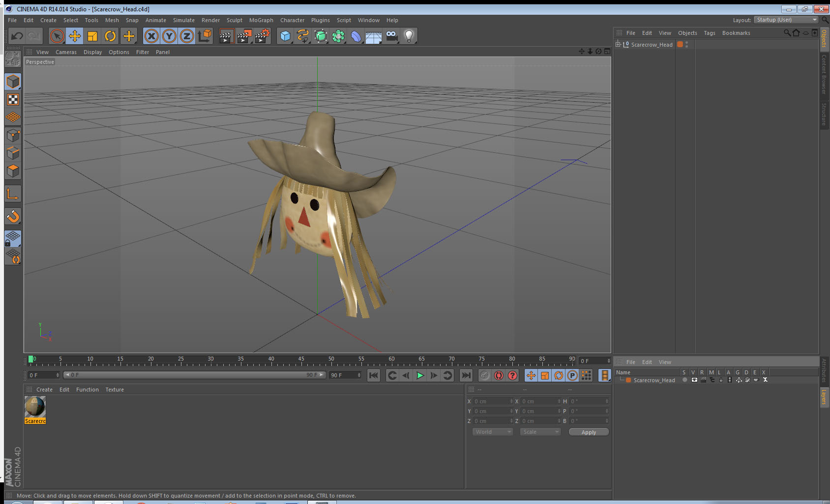Render to Picture Viewer icon
Screen dimensions: 830x504
(x=244, y=36)
